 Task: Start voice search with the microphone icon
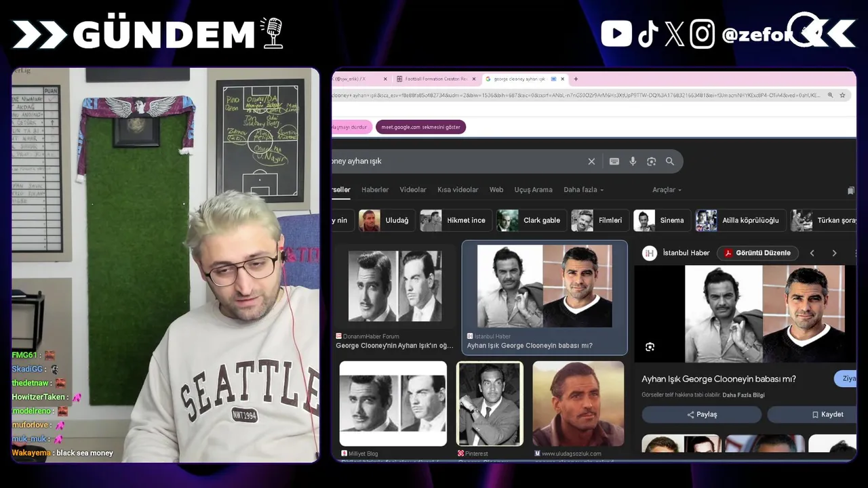pyautogui.click(x=633, y=161)
